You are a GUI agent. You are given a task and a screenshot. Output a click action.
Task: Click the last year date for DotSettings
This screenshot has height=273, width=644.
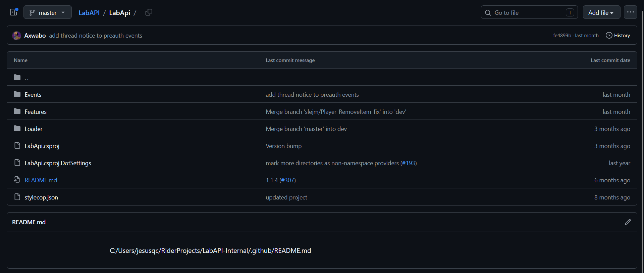point(620,163)
